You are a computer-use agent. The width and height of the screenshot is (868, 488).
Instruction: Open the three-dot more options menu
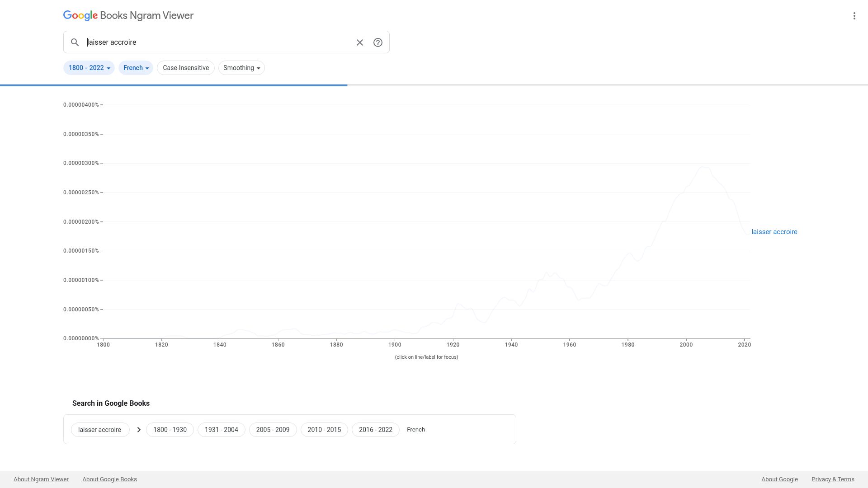pyautogui.click(x=854, y=16)
